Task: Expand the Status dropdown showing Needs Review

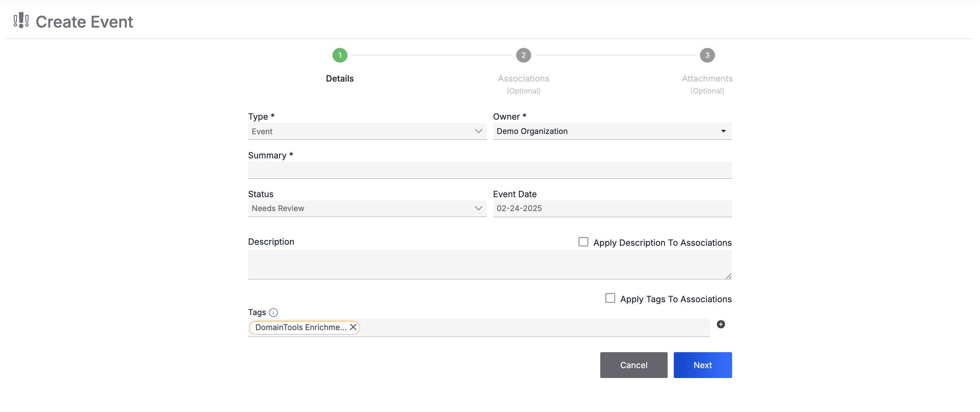Action: coord(367,209)
